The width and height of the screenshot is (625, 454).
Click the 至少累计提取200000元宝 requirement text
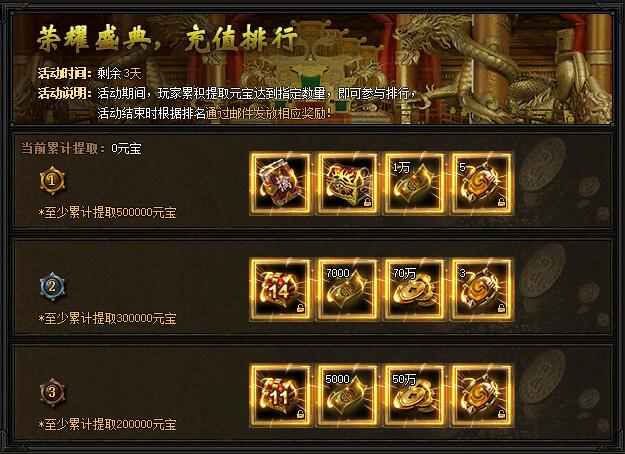pyautogui.click(x=108, y=424)
